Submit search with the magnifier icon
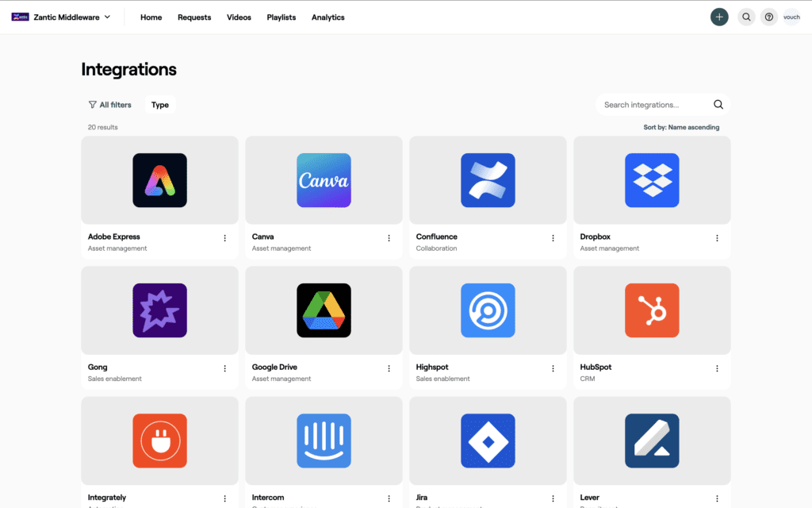Image resolution: width=812 pixels, height=508 pixels. pyautogui.click(x=718, y=105)
